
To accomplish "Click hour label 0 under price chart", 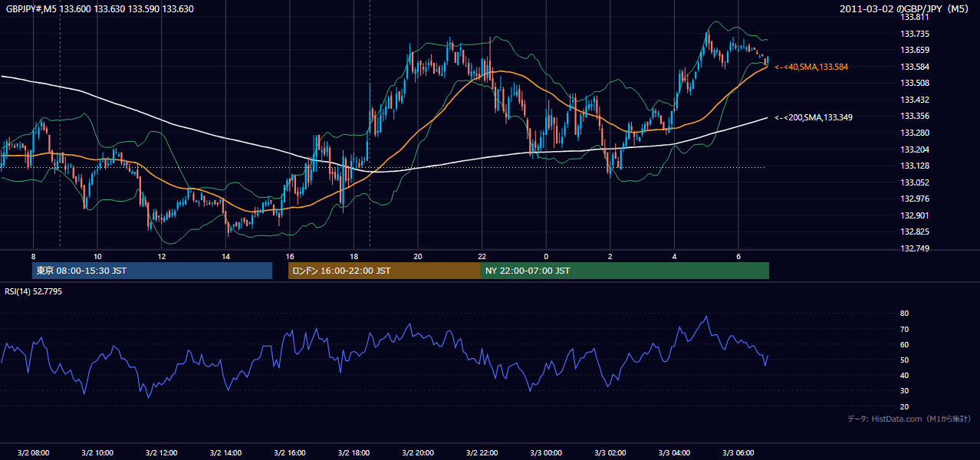I will click(546, 256).
